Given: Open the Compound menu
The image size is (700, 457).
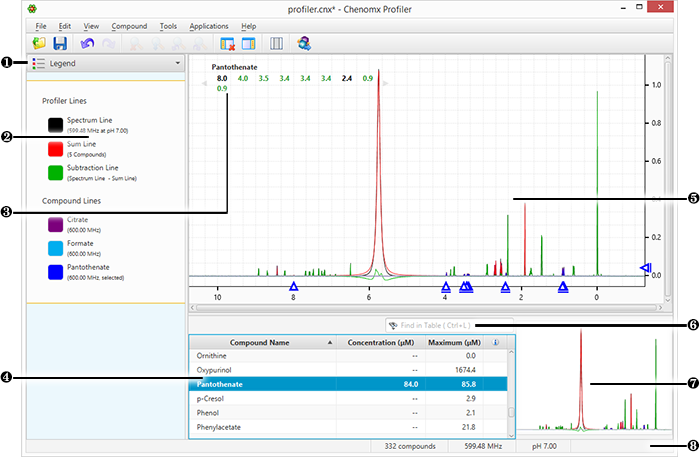Looking at the screenshot, I should click(129, 25).
